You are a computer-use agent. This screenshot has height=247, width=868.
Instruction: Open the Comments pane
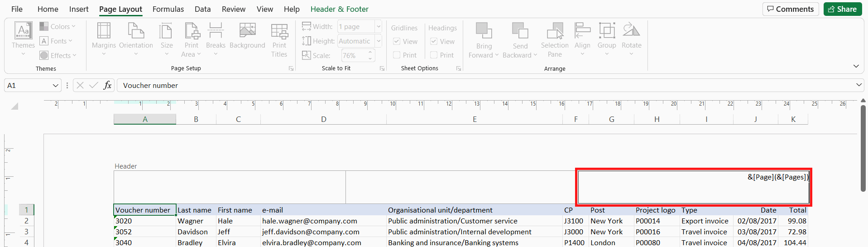[791, 9]
